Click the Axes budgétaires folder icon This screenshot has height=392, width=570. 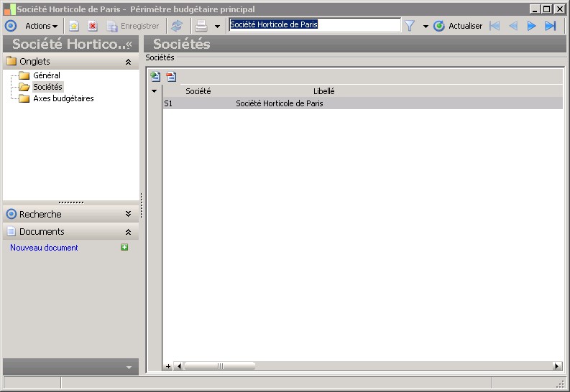(x=24, y=99)
